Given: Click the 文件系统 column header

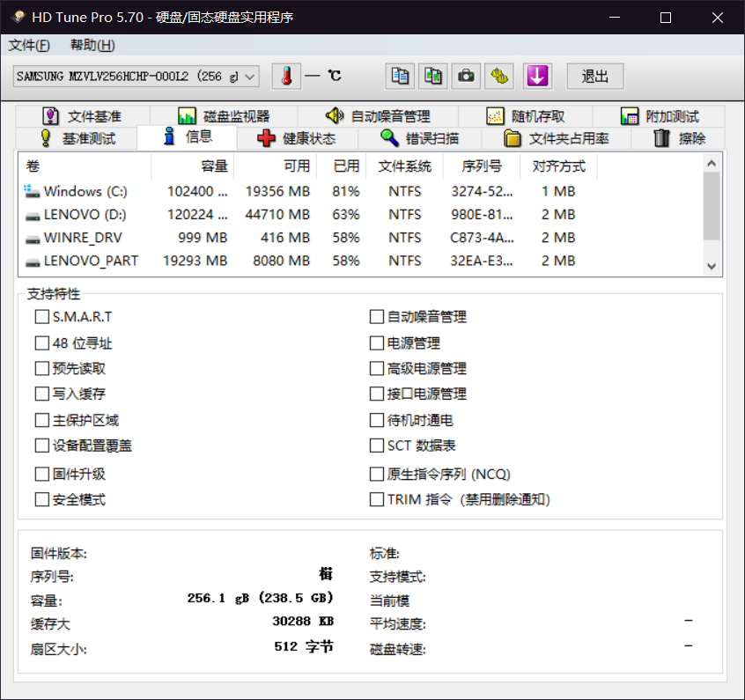Looking at the screenshot, I should 404,166.
